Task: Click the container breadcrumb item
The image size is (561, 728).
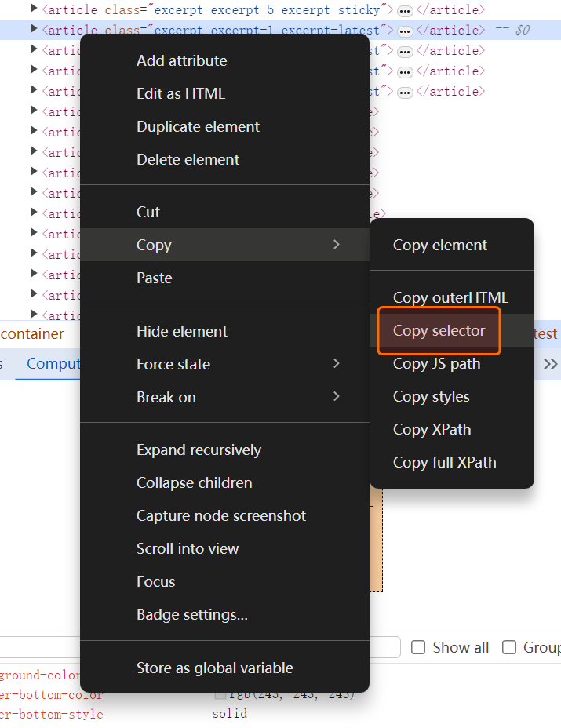Action: [33, 333]
